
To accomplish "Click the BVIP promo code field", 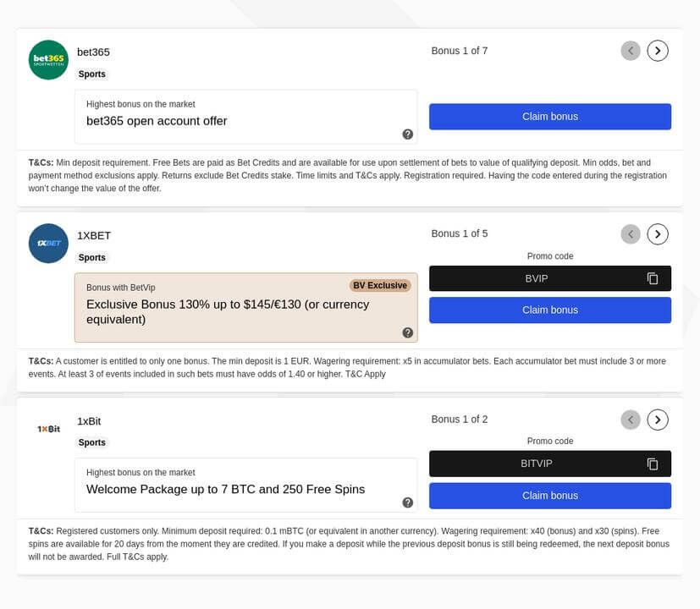I will point(550,278).
